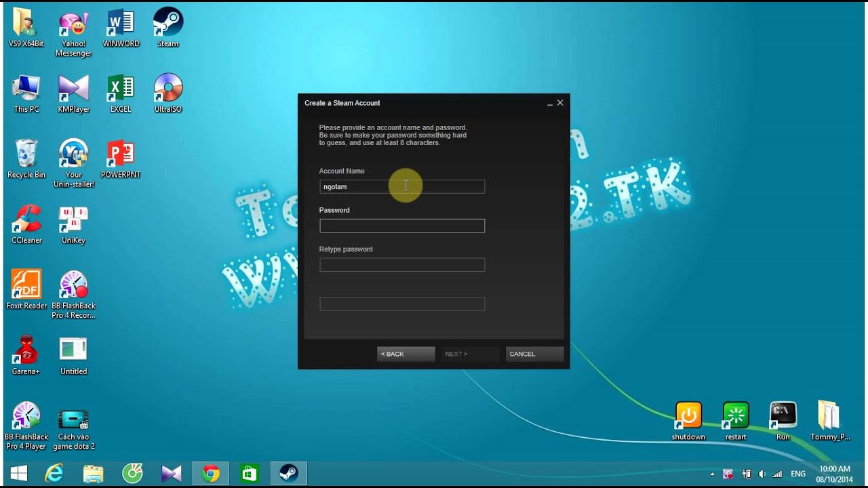Click the Account Name field
This screenshot has width=868, height=488.
click(402, 186)
